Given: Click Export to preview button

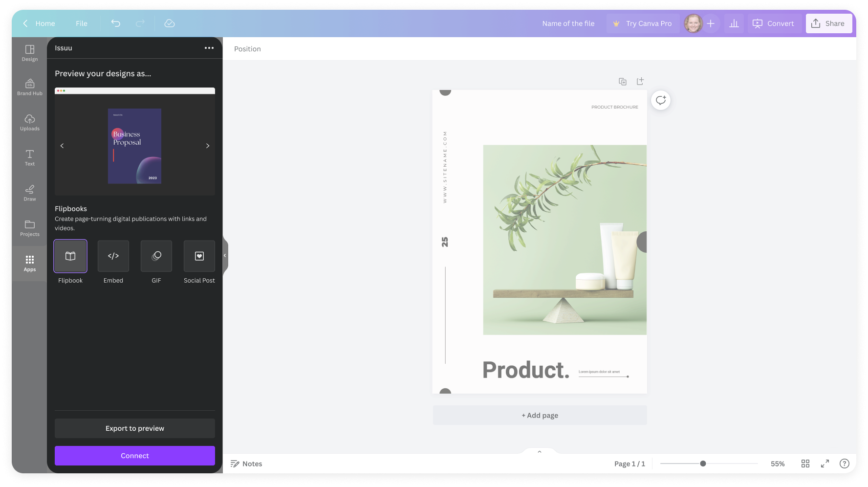Looking at the screenshot, I should point(135,428).
